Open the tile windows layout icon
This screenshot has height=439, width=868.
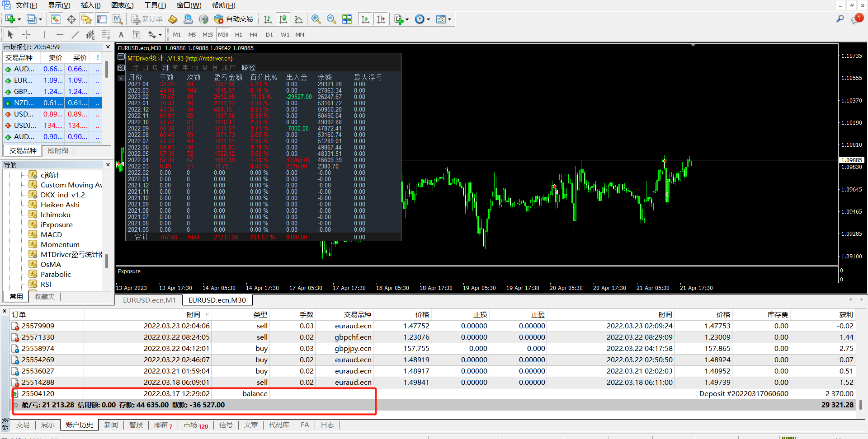[347, 19]
